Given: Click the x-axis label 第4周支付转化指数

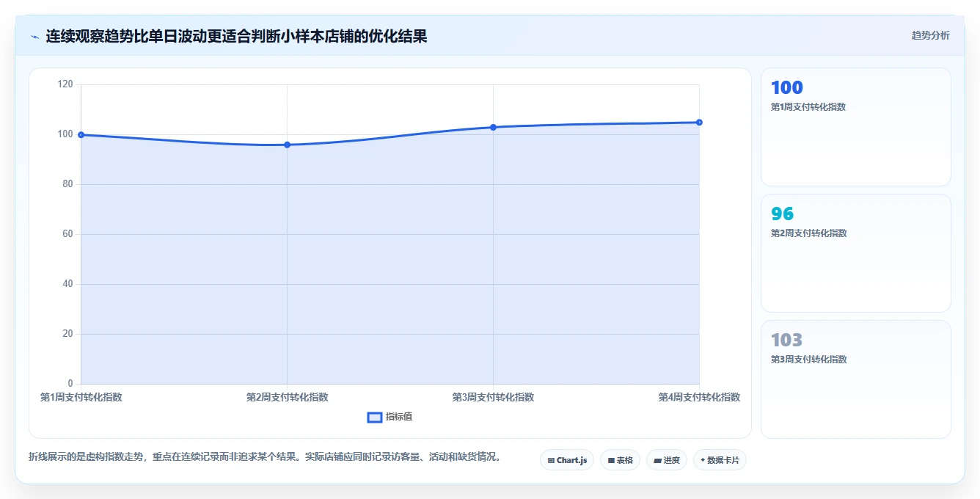Looking at the screenshot, I should (x=699, y=397).
